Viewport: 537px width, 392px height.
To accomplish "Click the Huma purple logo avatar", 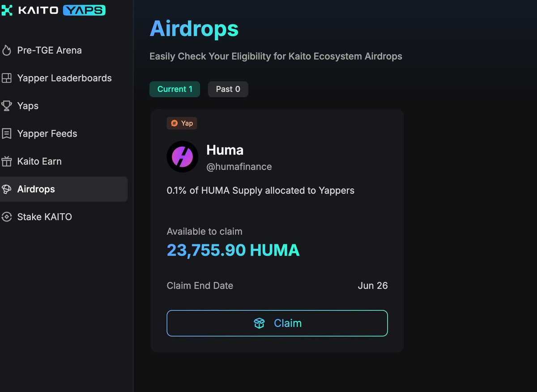I will tap(182, 157).
